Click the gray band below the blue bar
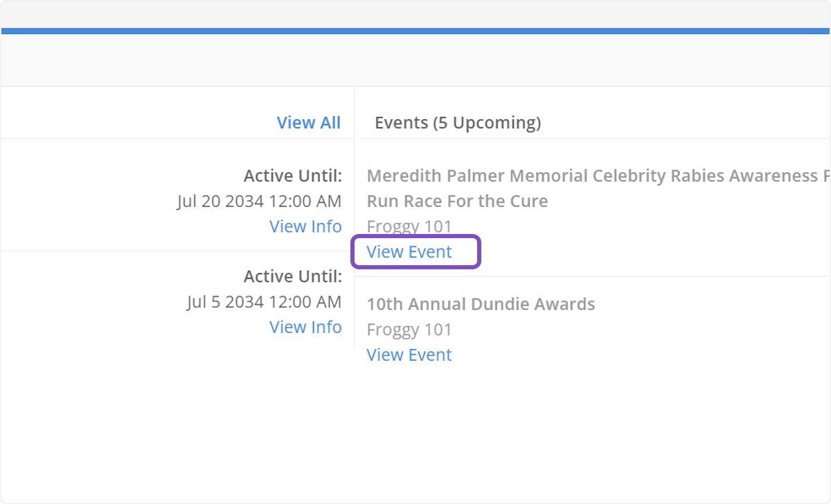Viewport: 831px width, 504px height. [x=415, y=60]
